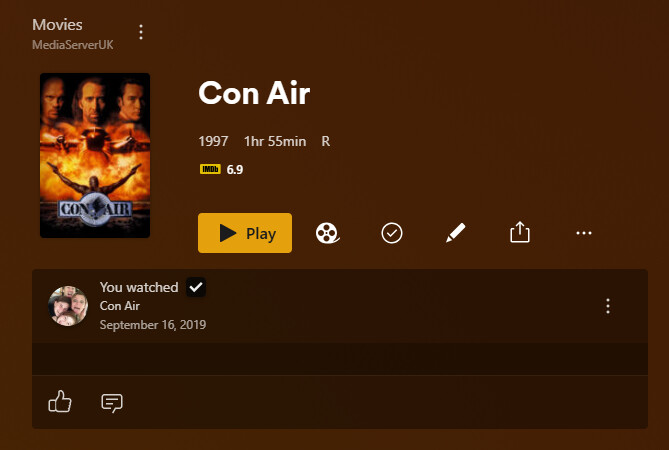Share Con Air using the share icon
Image resolution: width=669 pixels, height=450 pixels.
520,232
